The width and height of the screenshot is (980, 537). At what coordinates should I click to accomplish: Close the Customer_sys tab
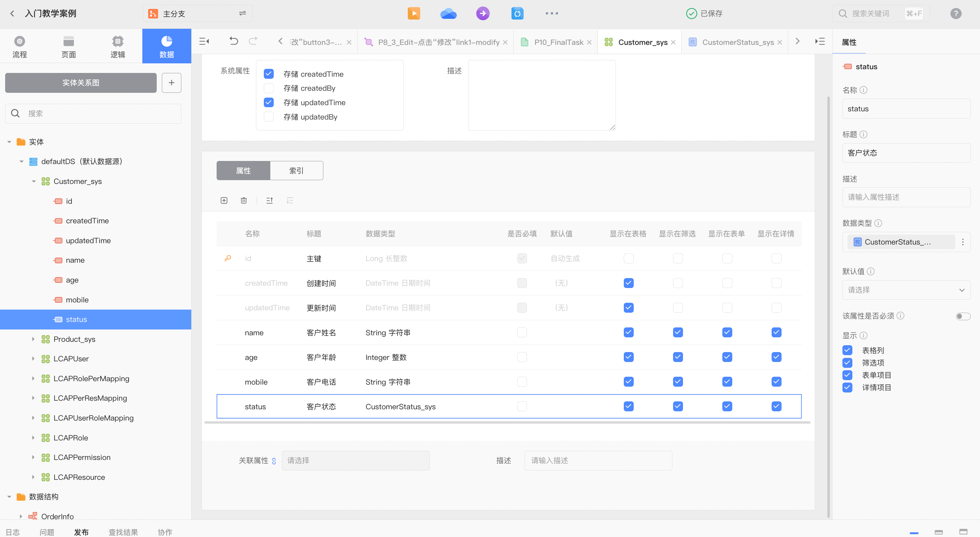pos(673,42)
